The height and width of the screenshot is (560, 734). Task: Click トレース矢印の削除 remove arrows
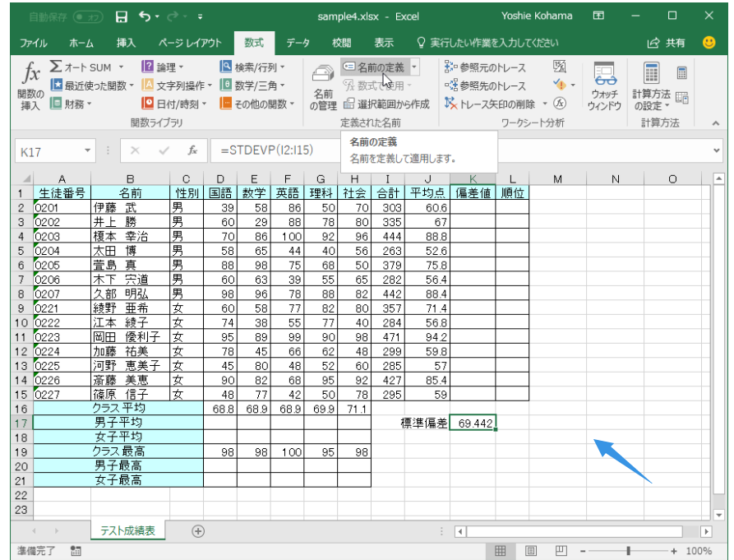(x=490, y=104)
